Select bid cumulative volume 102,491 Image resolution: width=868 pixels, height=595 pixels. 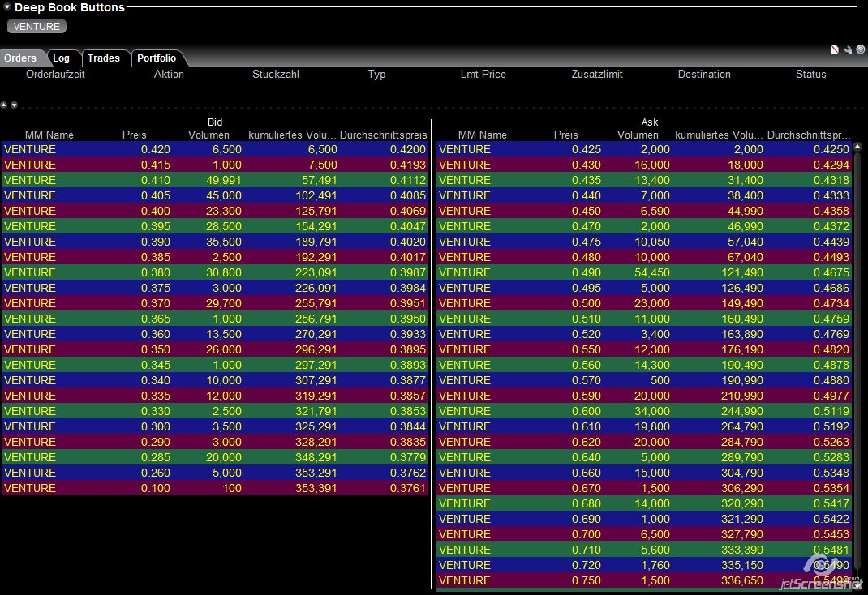[x=316, y=195]
